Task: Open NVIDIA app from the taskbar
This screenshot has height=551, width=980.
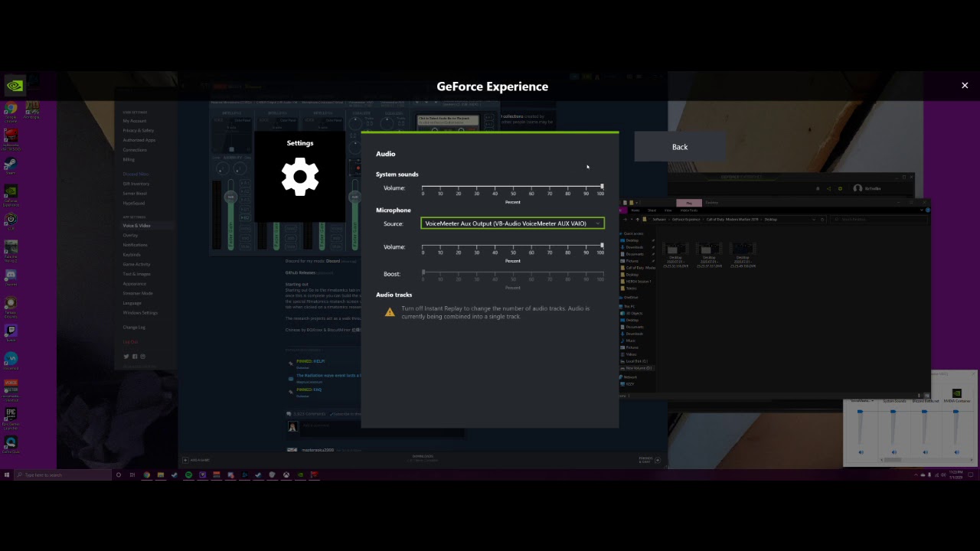Action: pyautogui.click(x=300, y=475)
